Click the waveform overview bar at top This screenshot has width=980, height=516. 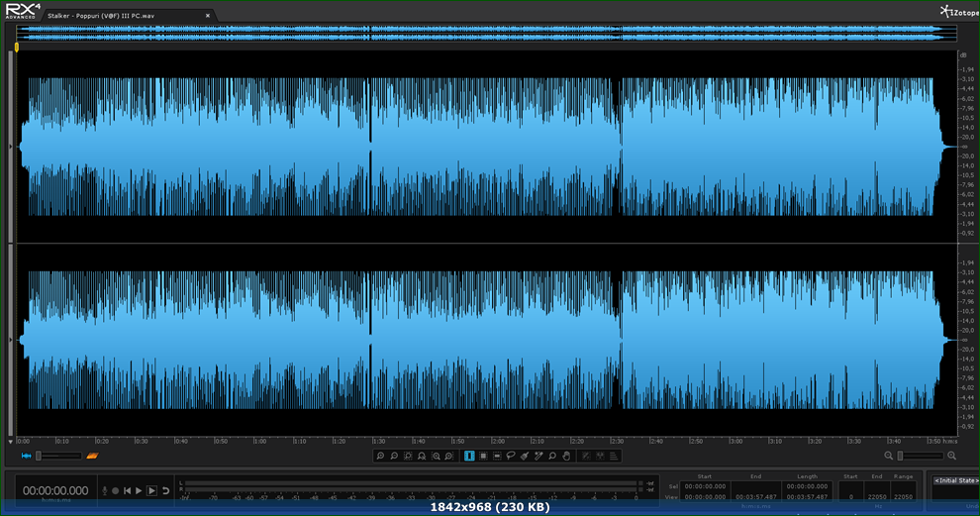[486, 33]
